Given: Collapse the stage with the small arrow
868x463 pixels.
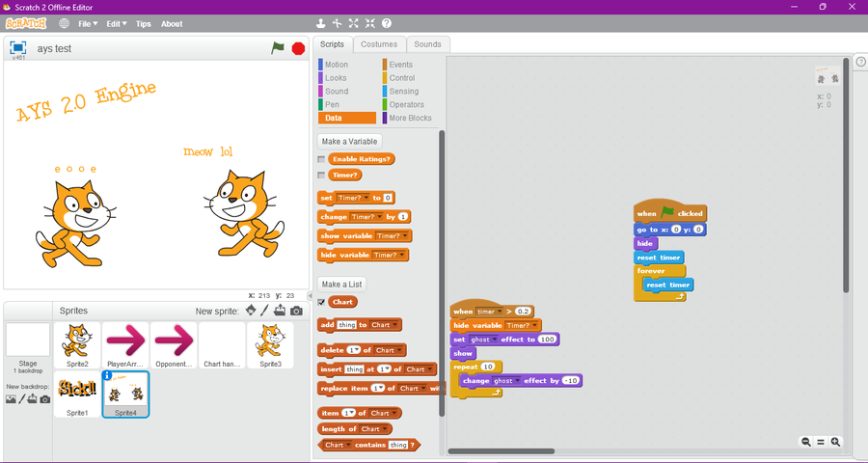Looking at the screenshot, I should coord(311,296).
